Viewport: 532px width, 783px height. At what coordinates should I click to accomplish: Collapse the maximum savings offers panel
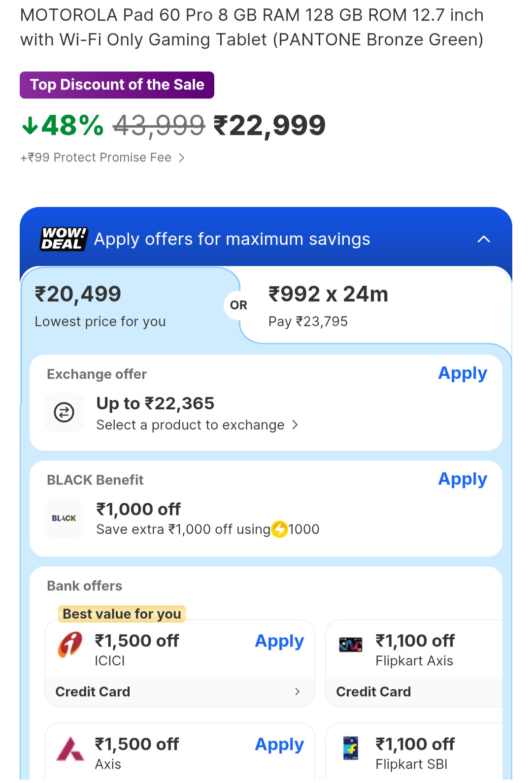pyautogui.click(x=484, y=239)
